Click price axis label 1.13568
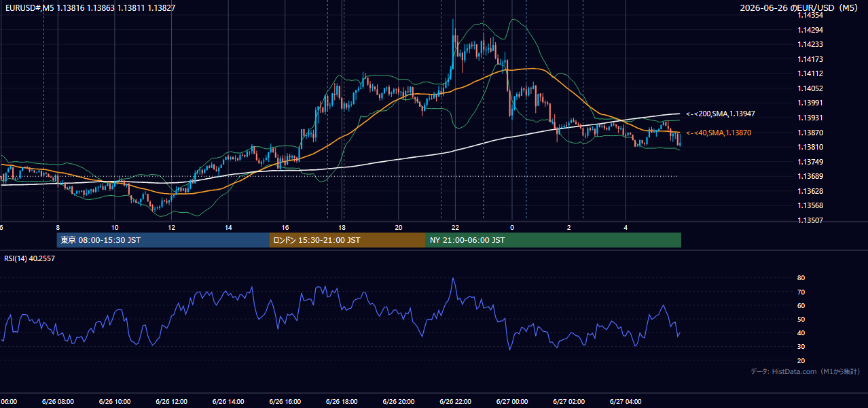The image size is (868, 408). (810, 205)
